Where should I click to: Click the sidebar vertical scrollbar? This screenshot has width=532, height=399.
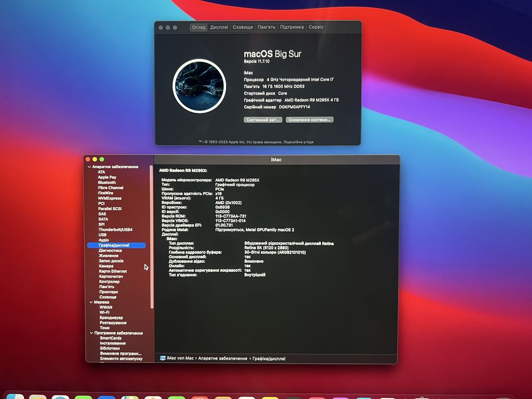(151, 237)
